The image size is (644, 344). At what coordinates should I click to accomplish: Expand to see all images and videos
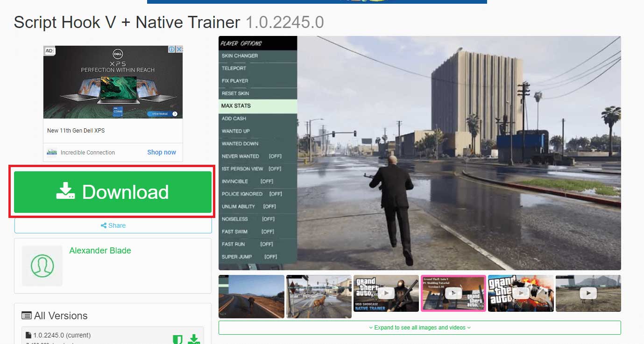point(419,328)
